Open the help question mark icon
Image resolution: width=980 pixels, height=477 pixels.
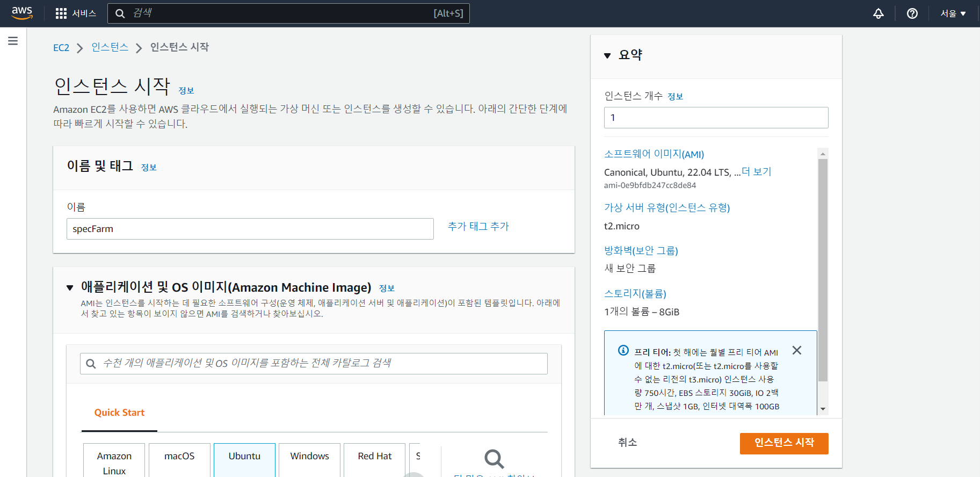(912, 13)
